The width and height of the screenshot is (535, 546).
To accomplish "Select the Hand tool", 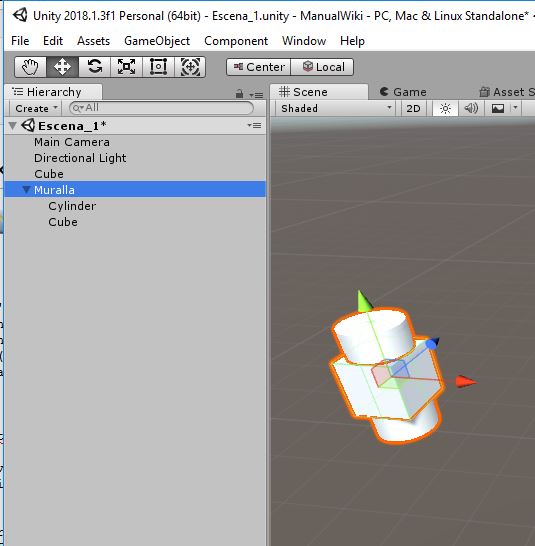I will coord(30,67).
